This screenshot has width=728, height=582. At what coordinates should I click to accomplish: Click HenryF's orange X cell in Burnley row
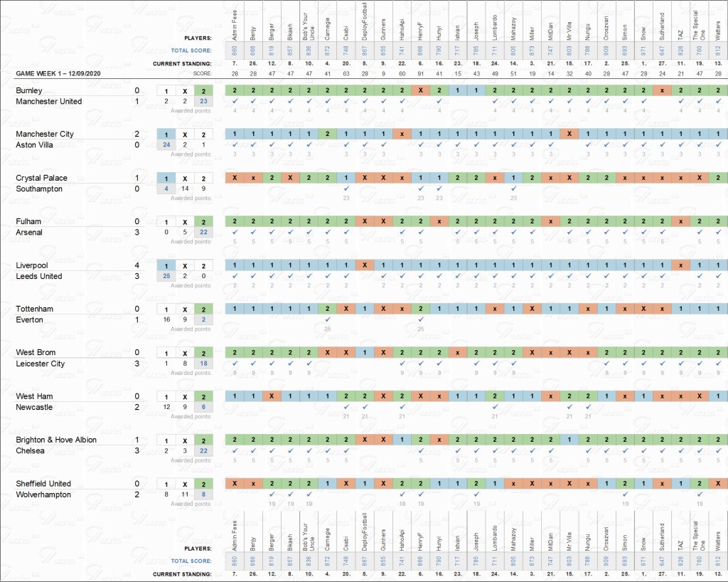[x=421, y=91]
